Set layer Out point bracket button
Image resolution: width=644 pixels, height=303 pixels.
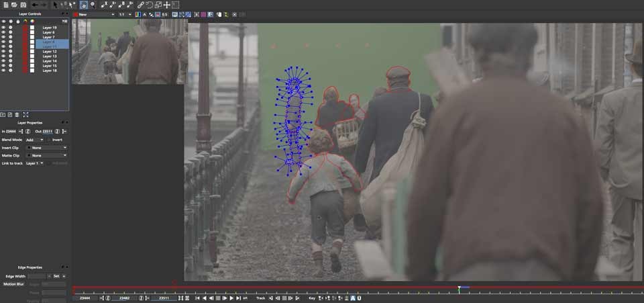click(64, 131)
